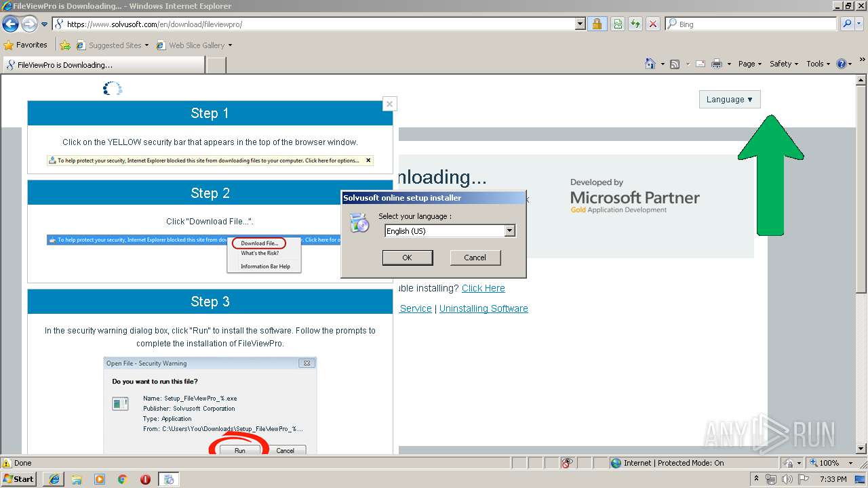This screenshot has width=868, height=488.
Task: Click the Feeds RSS icon
Action: pyautogui.click(x=675, y=64)
